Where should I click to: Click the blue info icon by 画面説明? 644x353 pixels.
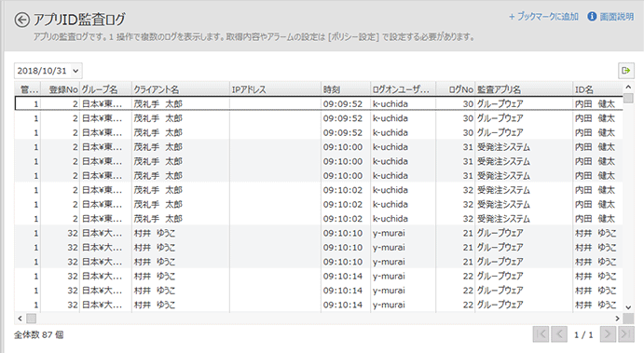tap(592, 17)
